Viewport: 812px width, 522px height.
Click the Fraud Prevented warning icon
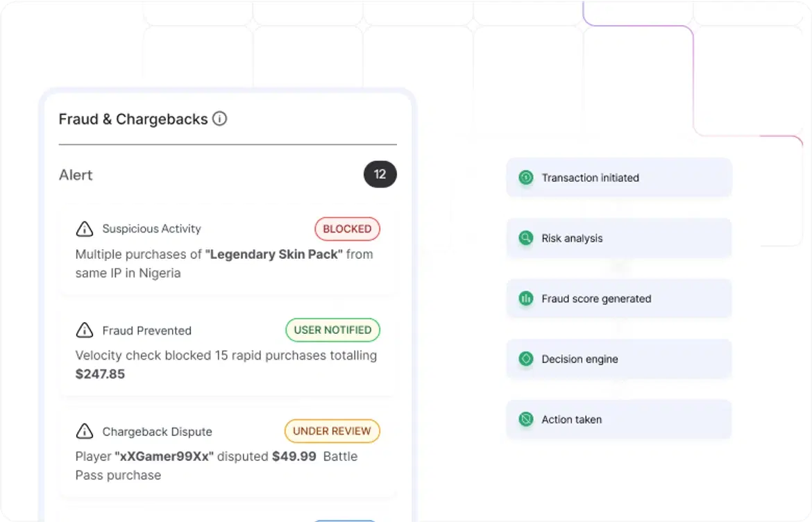click(84, 330)
